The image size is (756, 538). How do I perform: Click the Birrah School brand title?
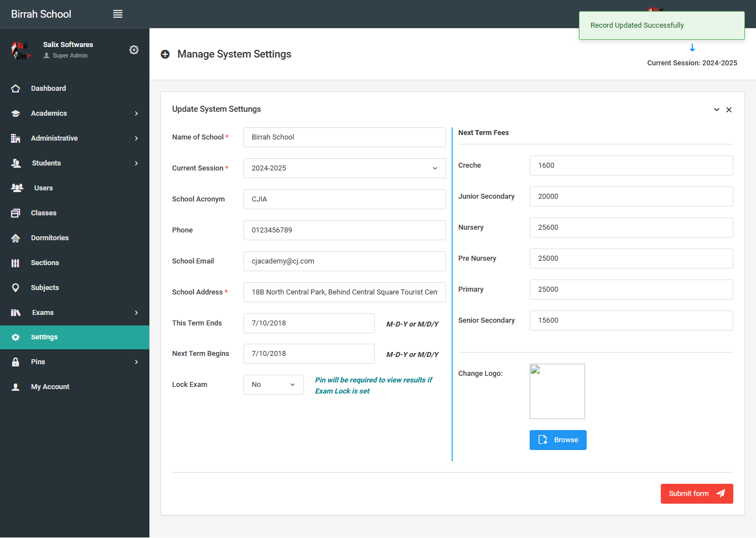point(41,14)
